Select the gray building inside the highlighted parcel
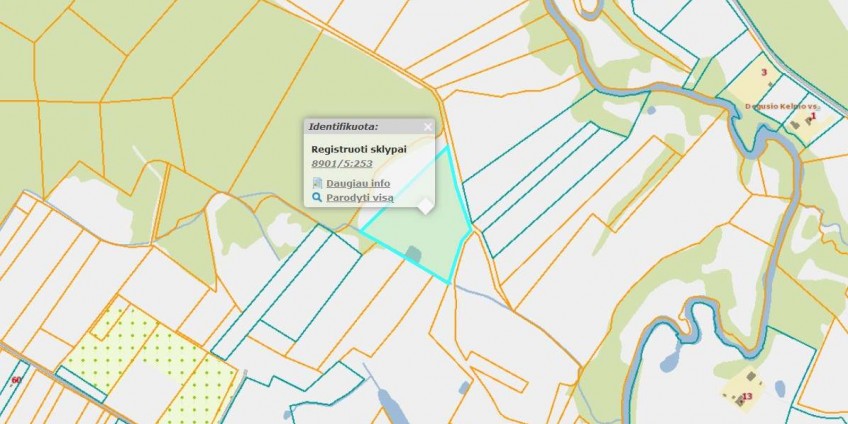Image resolution: width=848 pixels, height=424 pixels. [414, 253]
